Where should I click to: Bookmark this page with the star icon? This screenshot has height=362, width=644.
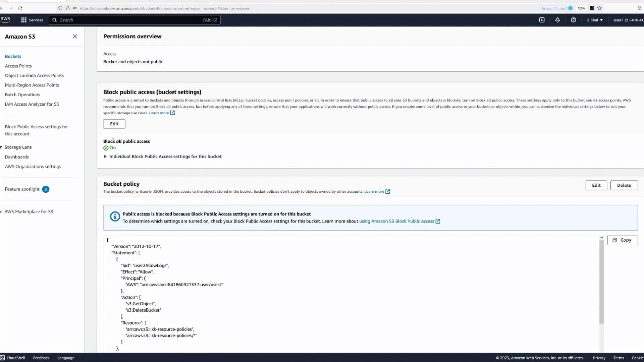click(x=599, y=8)
